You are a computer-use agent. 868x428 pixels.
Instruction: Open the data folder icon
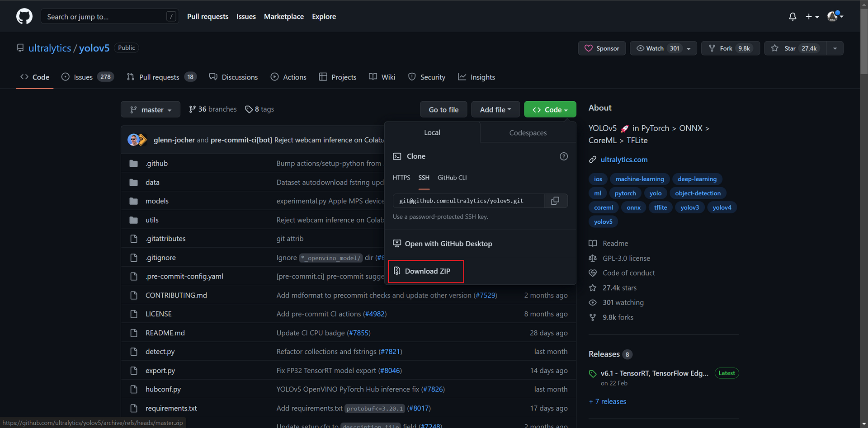click(133, 183)
